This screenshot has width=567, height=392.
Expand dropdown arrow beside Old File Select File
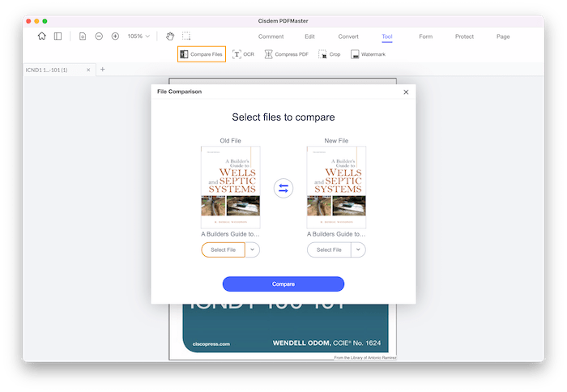253,250
